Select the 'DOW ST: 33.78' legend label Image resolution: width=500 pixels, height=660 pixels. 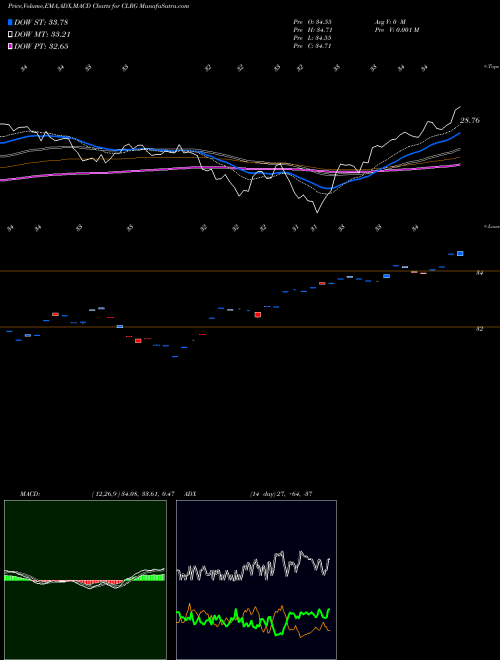(41, 22)
